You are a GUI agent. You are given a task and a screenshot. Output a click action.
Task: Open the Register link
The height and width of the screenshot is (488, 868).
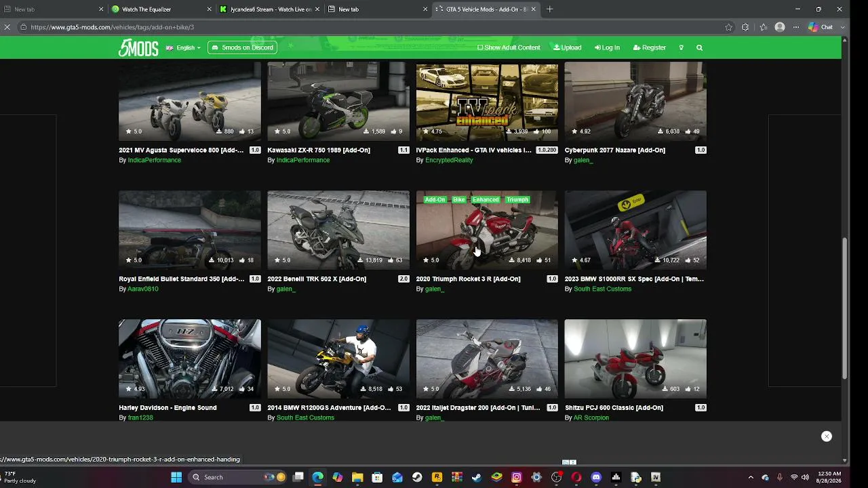point(650,47)
